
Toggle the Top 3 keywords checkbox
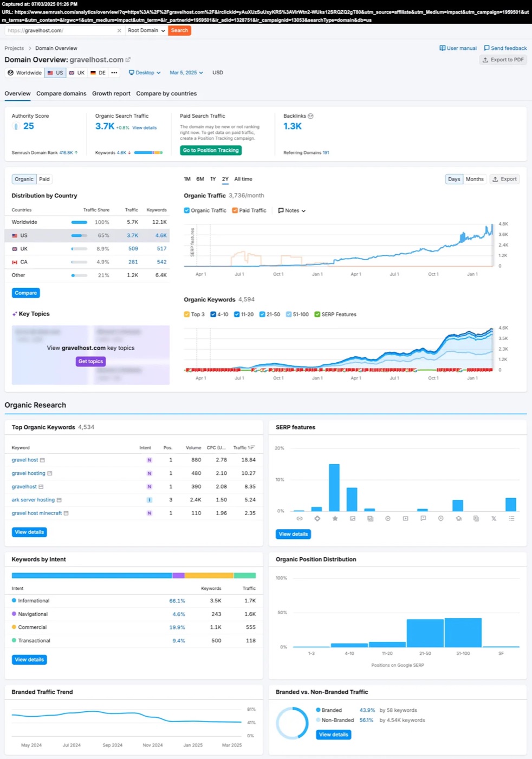[x=187, y=314]
